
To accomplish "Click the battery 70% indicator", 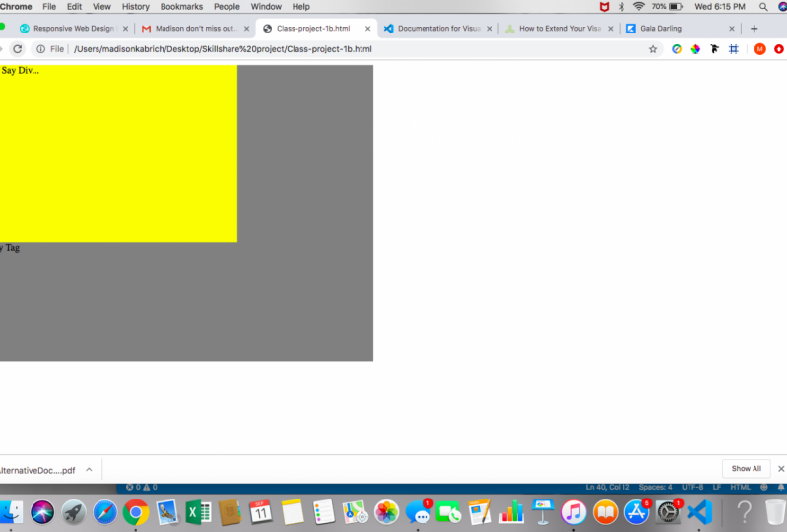I will 667,7.
